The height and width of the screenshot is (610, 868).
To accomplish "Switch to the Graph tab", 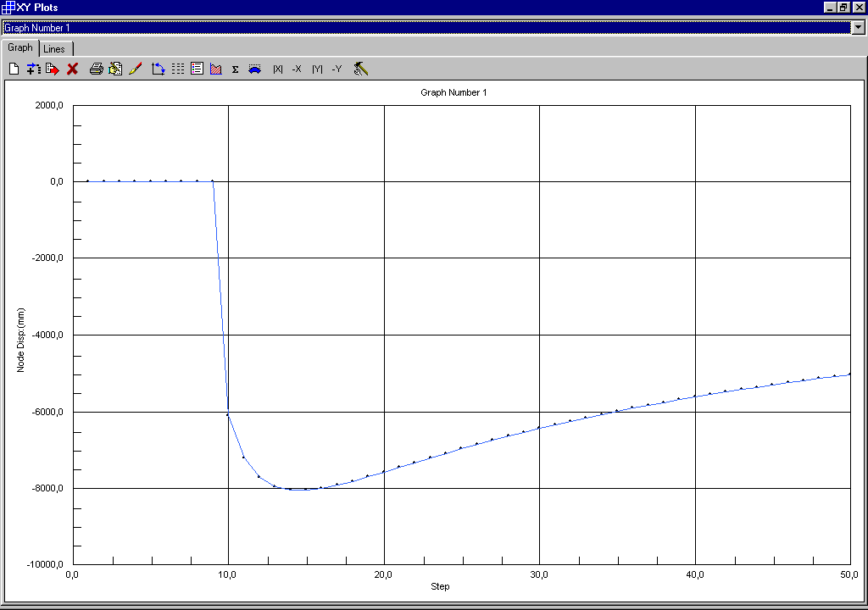I will tap(20, 47).
